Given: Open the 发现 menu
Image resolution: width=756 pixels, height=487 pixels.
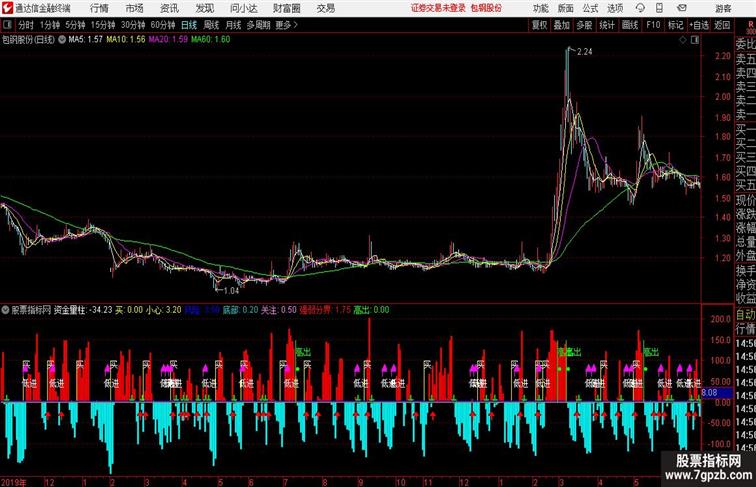Looking at the screenshot, I should (204, 8).
